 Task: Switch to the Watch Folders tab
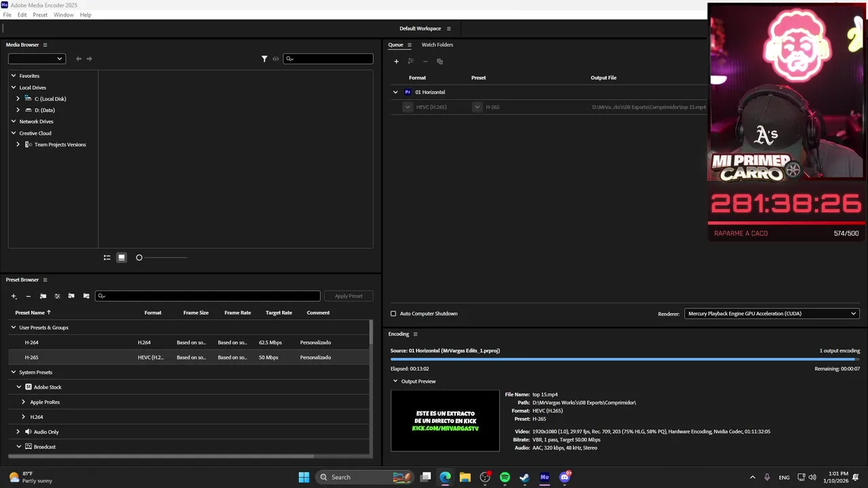pyautogui.click(x=437, y=45)
